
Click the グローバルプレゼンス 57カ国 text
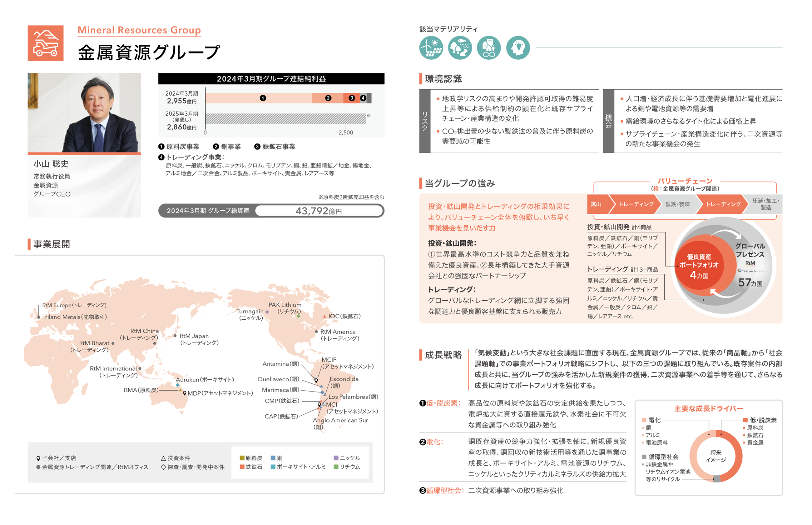750,265
